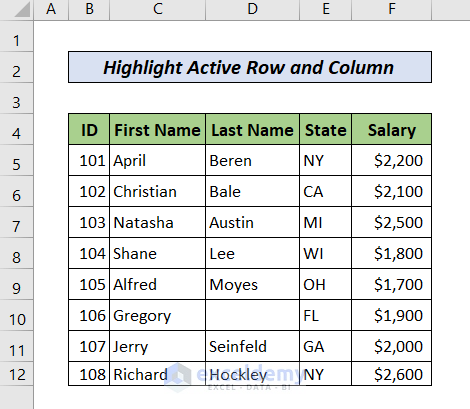Click the 'First Name' header cell

pyautogui.click(x=158, y=129)
